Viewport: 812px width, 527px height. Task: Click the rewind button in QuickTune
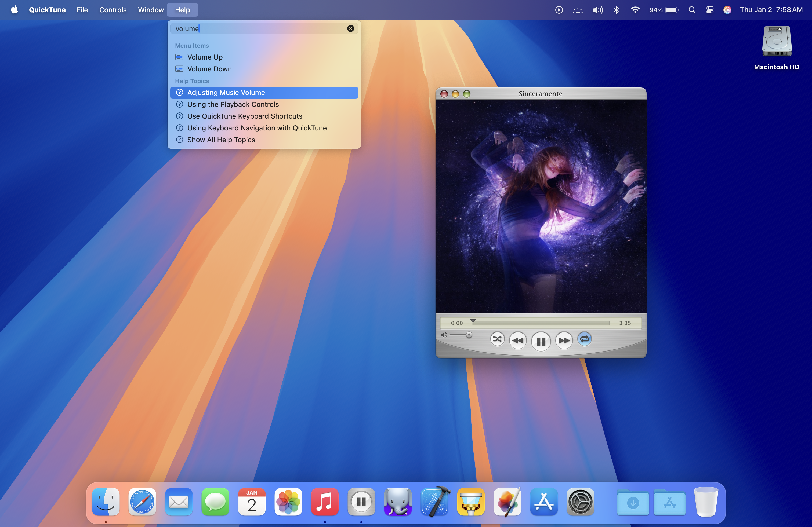(x=517, y=341)
